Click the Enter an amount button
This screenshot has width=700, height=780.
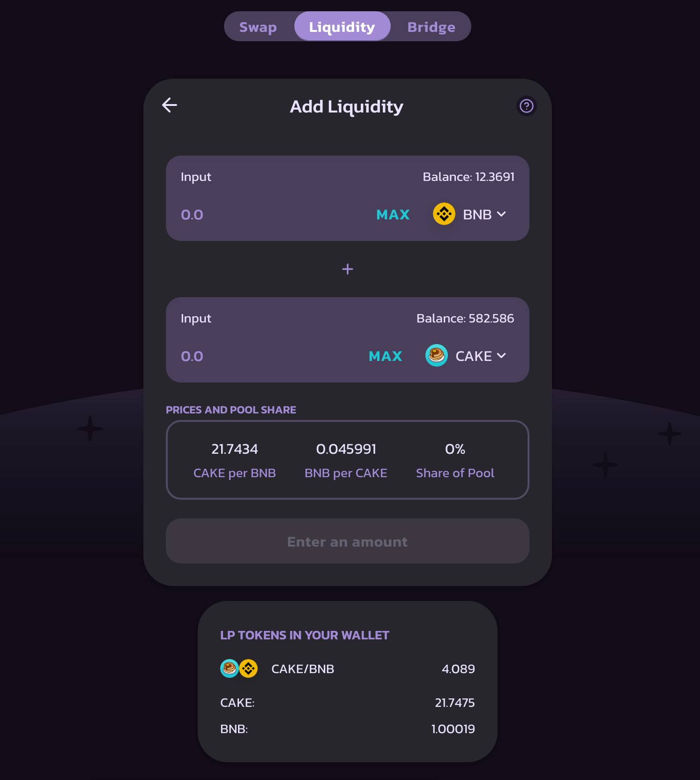tap(347, 541)
